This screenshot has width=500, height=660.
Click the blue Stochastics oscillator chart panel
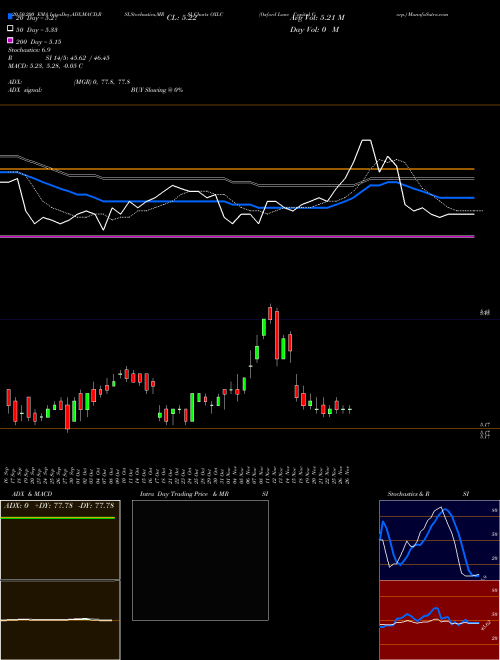click(x=439, y=540)
